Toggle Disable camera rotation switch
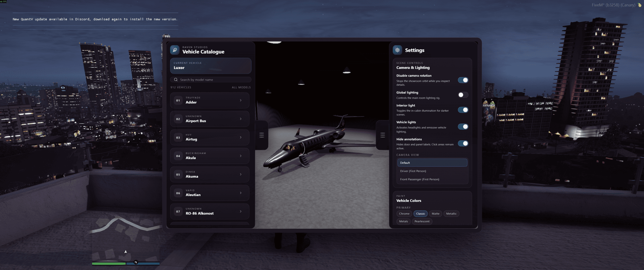 [x=463, y=80]
